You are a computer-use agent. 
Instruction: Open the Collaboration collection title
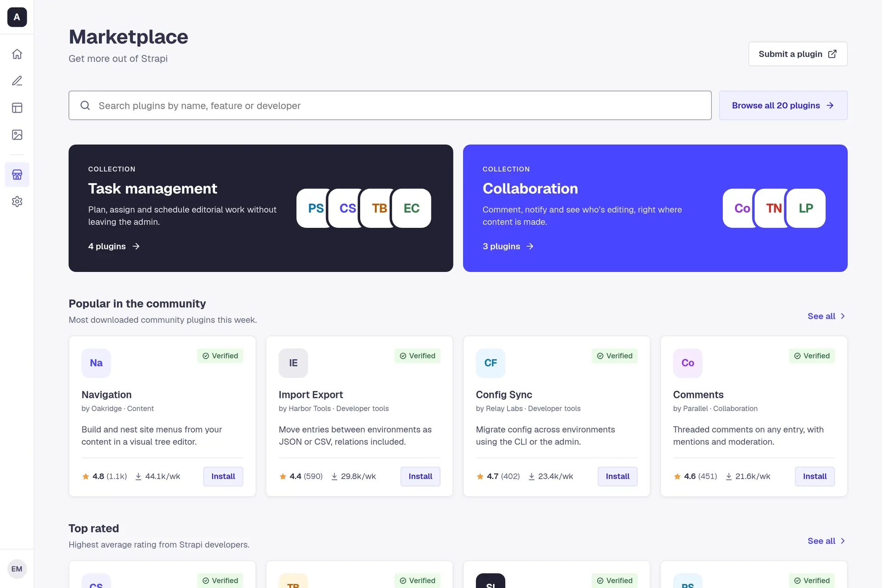[x=530, y=188]
